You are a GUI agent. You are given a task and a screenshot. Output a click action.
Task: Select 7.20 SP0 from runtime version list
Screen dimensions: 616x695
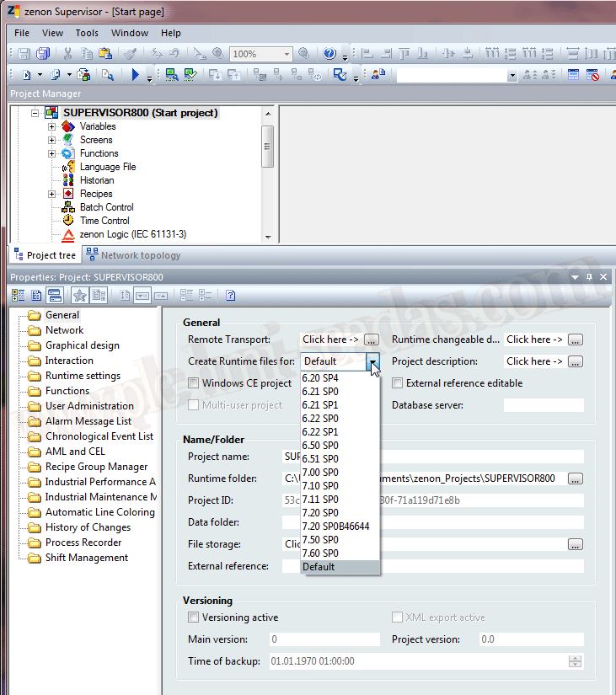(320, 513)
